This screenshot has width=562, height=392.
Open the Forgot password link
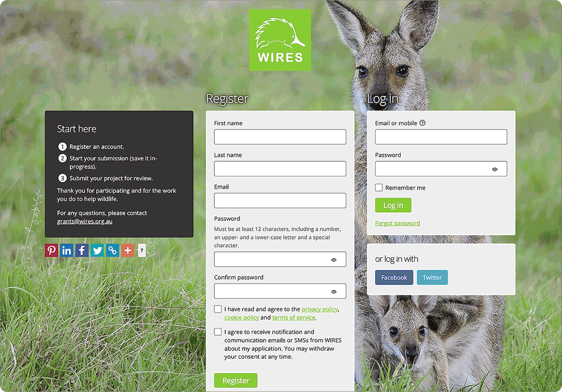point(397,223)
